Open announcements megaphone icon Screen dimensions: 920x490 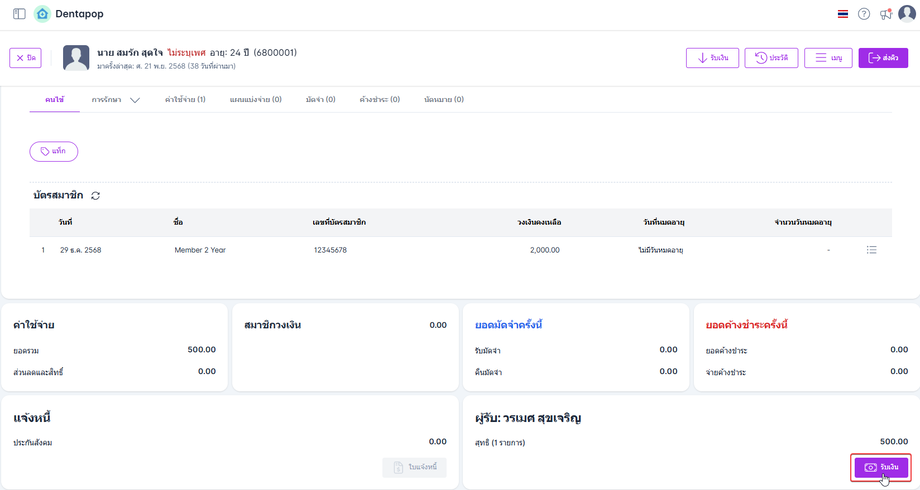point(885,14)
